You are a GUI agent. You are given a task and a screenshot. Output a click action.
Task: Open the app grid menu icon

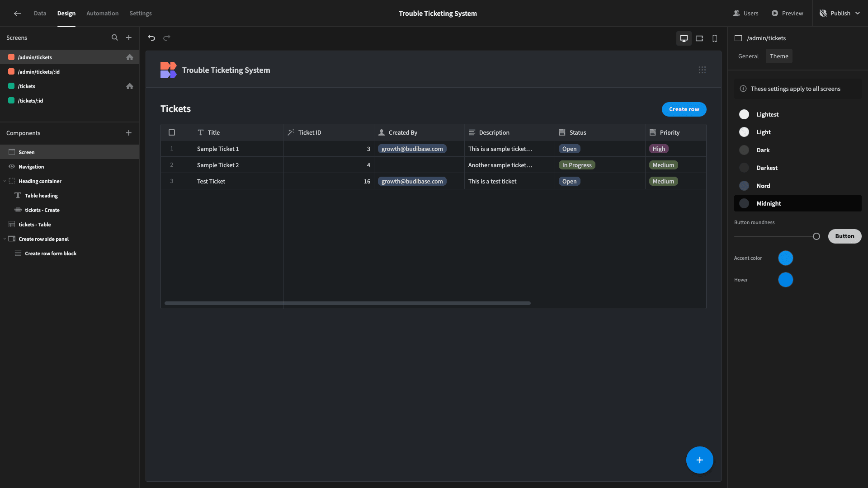click(702, 70)
